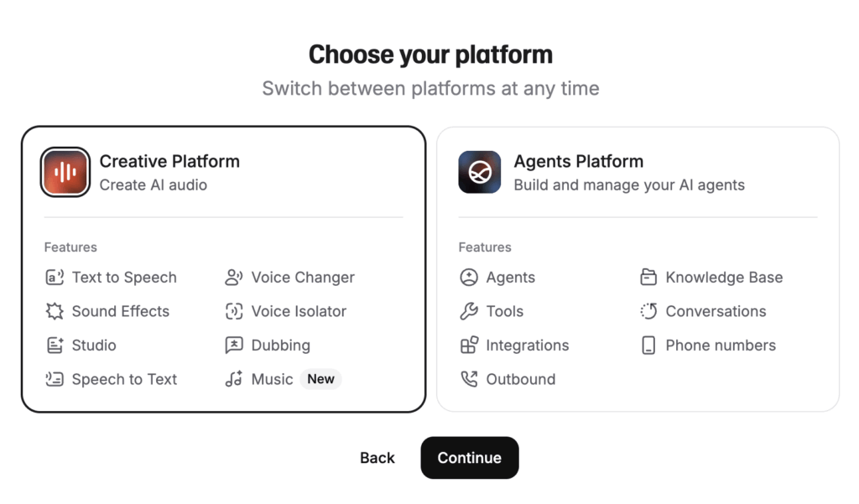
Task: Click the Dubbing feature icon
Action: (234, 346)
